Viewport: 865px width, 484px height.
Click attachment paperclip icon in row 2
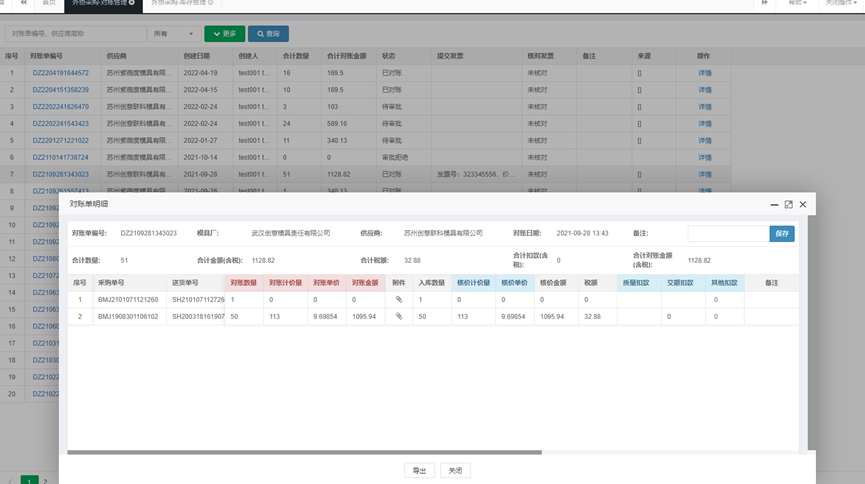click(x=398, y=316)
